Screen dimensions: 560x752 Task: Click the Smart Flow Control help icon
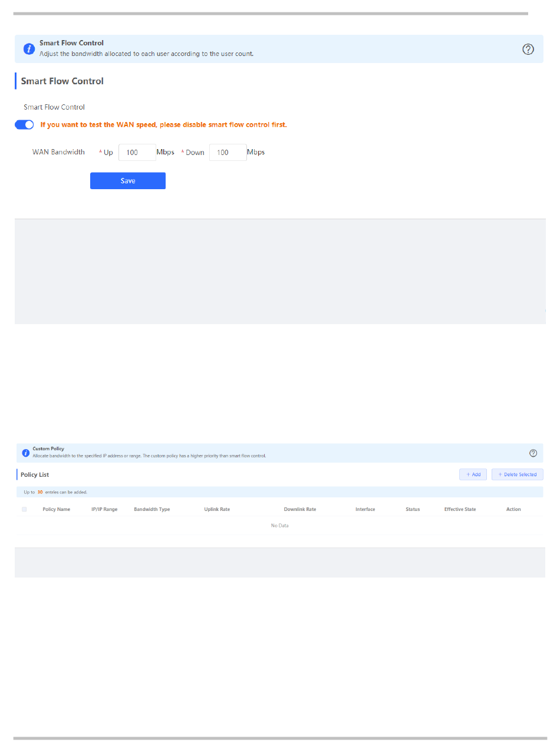[x=528, y=50]
